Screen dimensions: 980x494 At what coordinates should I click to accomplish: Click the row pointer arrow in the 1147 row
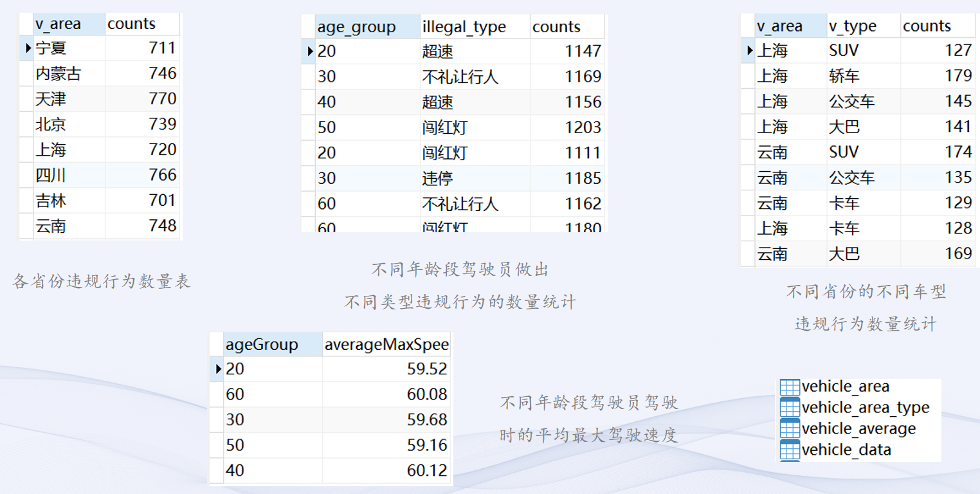pos(310,51)
